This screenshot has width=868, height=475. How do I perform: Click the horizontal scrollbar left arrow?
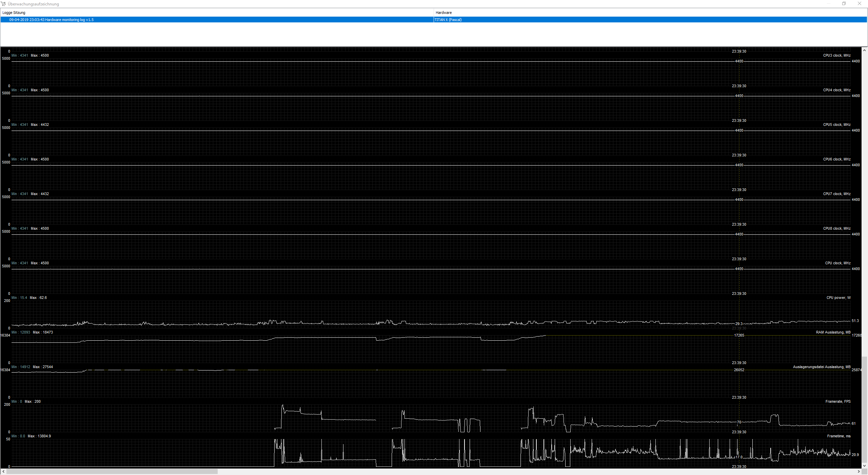coord(3,472)
